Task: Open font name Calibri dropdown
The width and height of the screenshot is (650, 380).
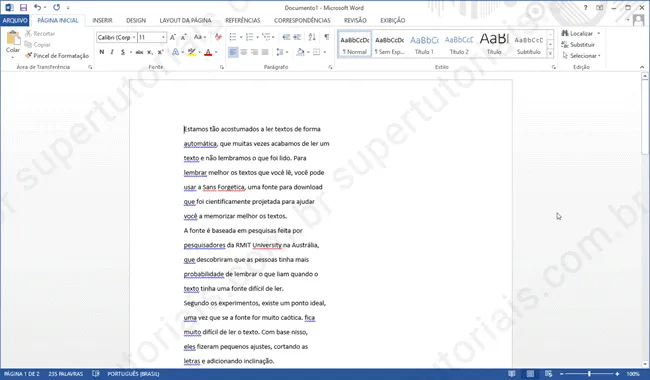Action: click(x=134, y=37)
